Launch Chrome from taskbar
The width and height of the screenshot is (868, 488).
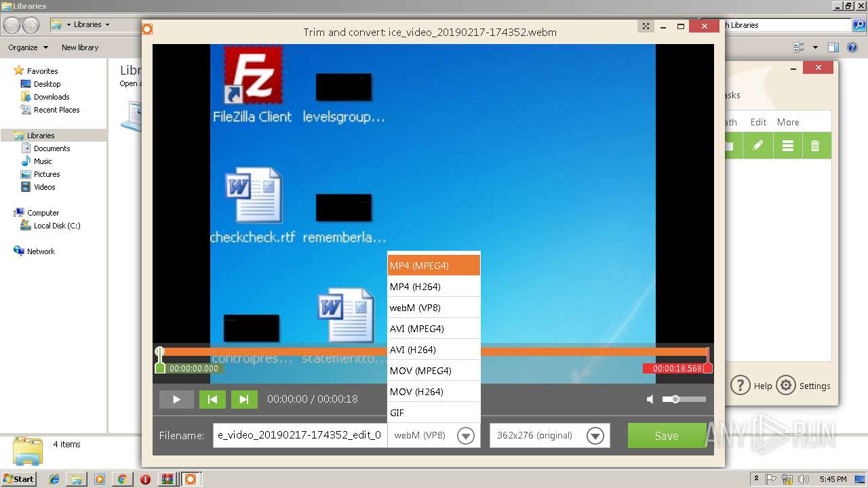coord(122,479)
